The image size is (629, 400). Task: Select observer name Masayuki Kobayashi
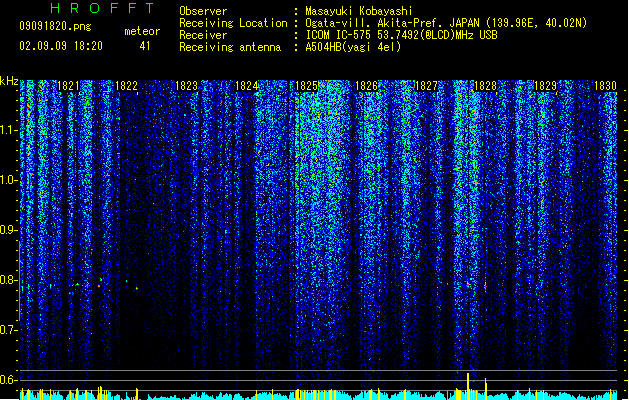[359, 11]
